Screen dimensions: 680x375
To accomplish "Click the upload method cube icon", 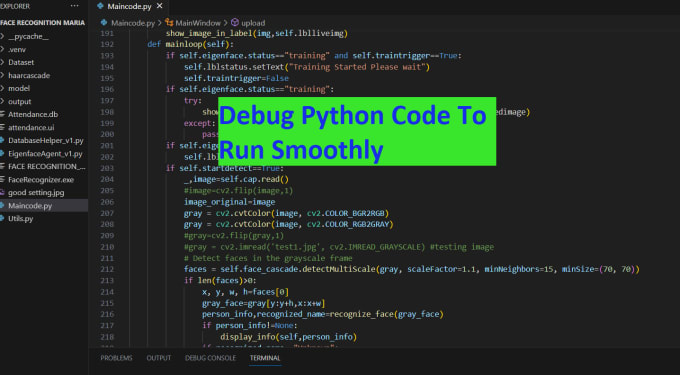I will (x=235, y=23).
